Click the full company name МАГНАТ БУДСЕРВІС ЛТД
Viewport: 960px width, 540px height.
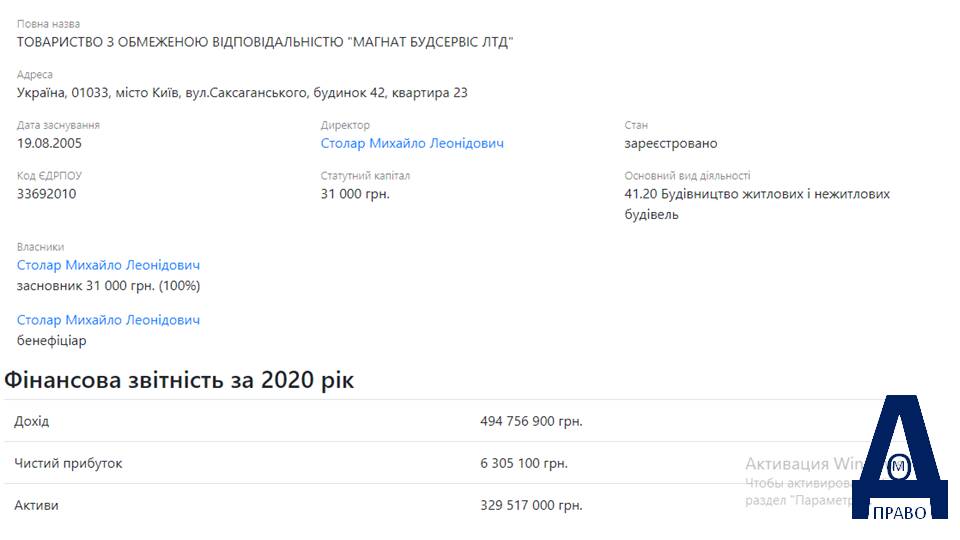pyautogui.click(x=264, y=42)
